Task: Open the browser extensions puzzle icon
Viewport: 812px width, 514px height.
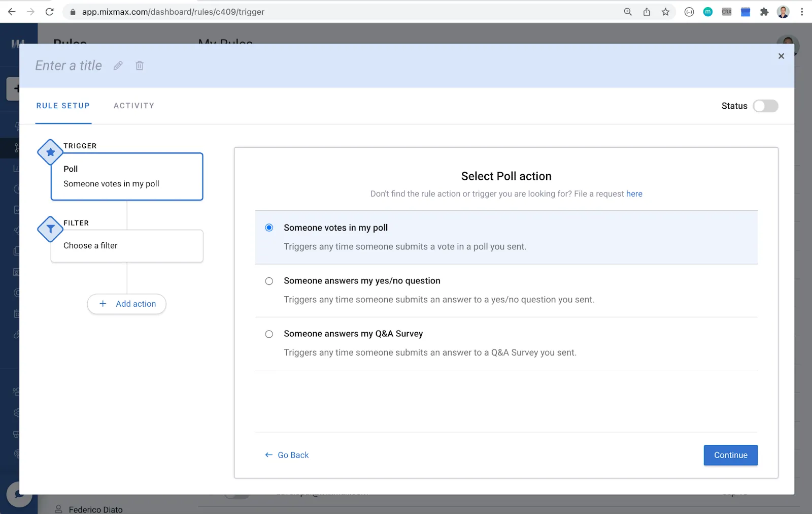Action: (764, 12)
